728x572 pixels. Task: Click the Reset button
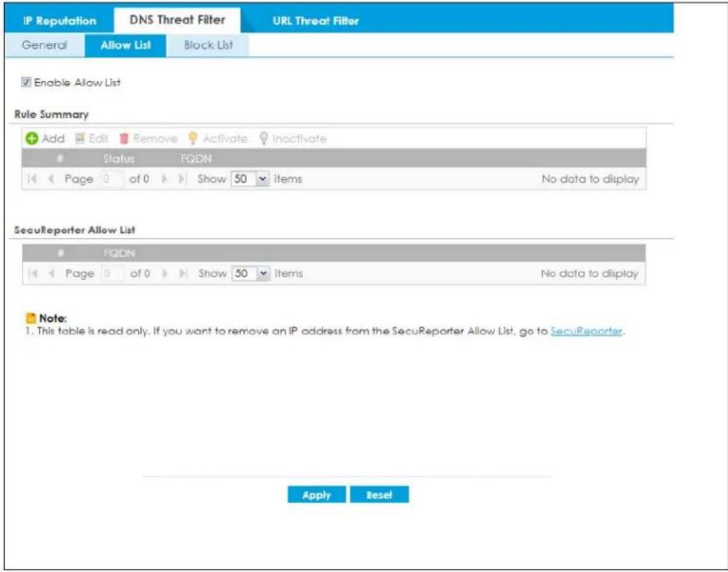point(380,495)
